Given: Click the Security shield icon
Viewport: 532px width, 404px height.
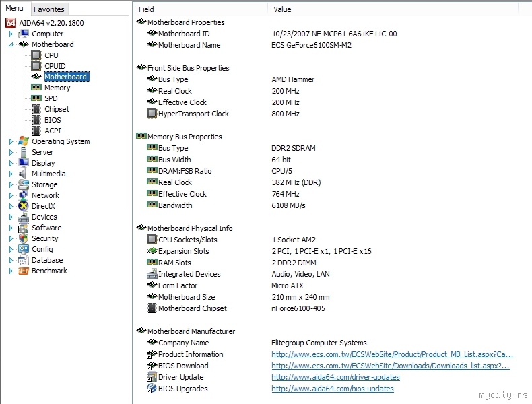Looking at the screenshot, I should tap(24, 238).
